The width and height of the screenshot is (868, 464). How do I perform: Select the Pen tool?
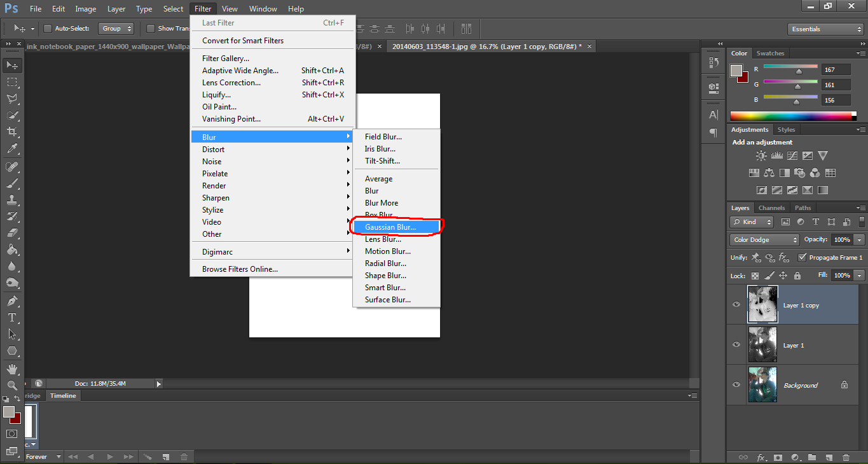[x=12, y=300]
